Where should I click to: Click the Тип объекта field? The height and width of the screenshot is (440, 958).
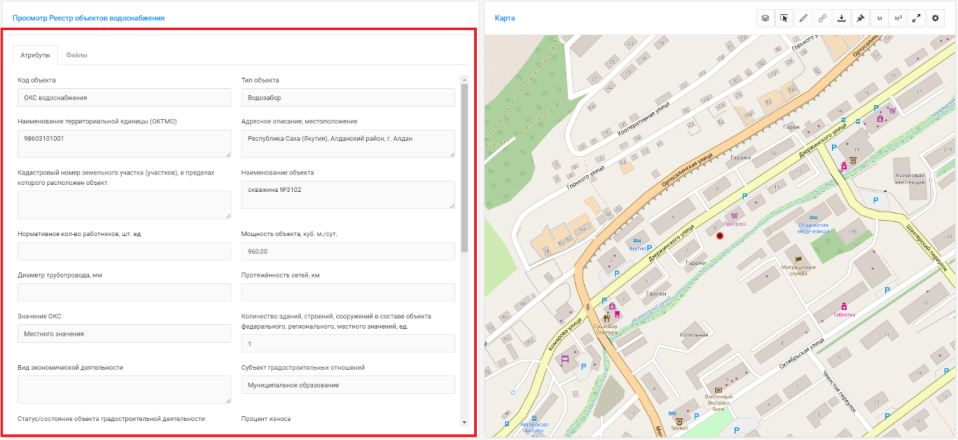(347, 98)
